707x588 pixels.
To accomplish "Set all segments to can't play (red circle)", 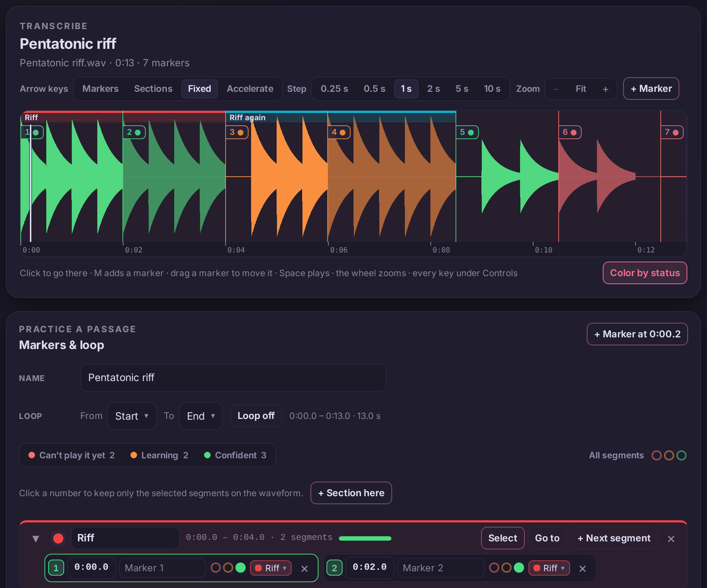I will 657,455.
